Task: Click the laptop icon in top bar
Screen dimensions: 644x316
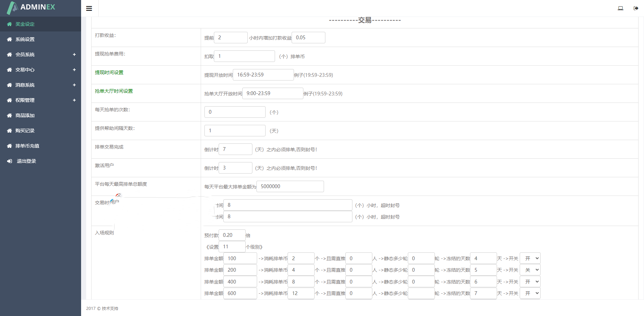Action: [x=620, y=8]
